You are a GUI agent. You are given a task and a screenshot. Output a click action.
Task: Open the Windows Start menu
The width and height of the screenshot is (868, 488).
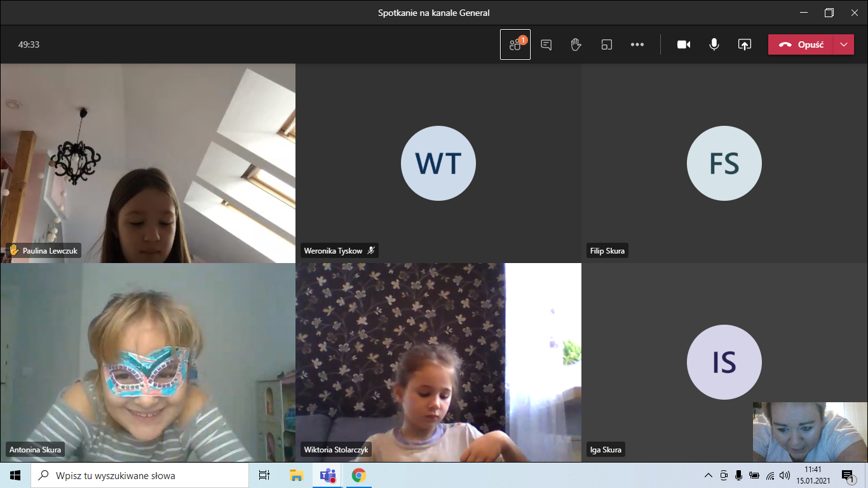pos(15,475)
